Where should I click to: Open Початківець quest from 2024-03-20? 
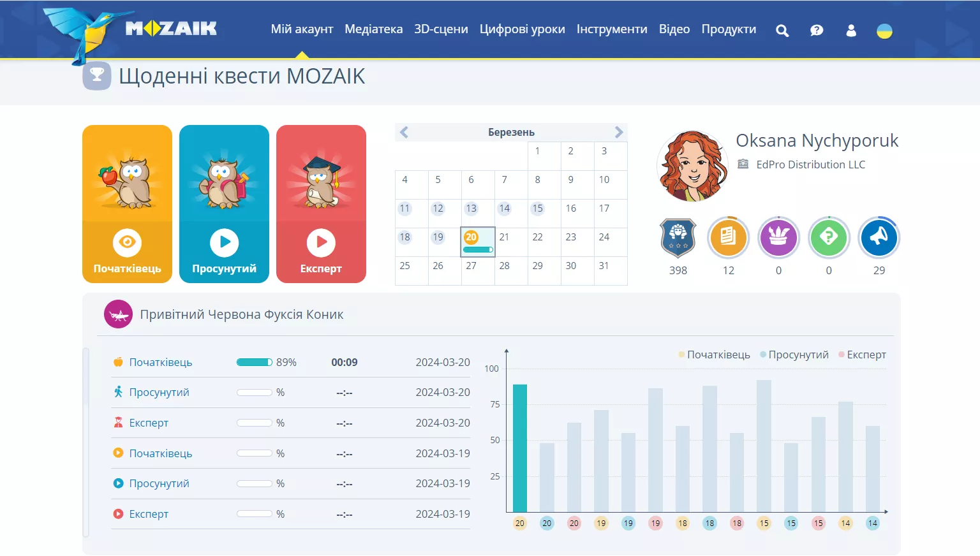pyautogui.click(x=160, y=362)
